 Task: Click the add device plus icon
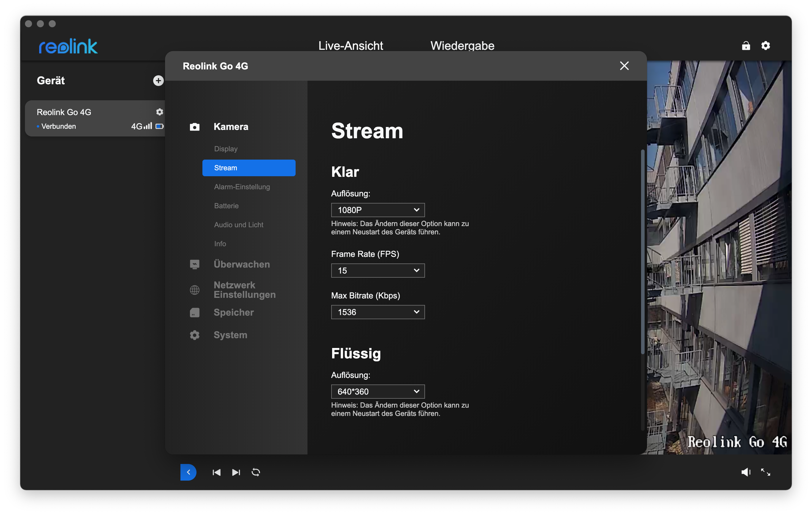pyautogui.click(x=158, y=81)
